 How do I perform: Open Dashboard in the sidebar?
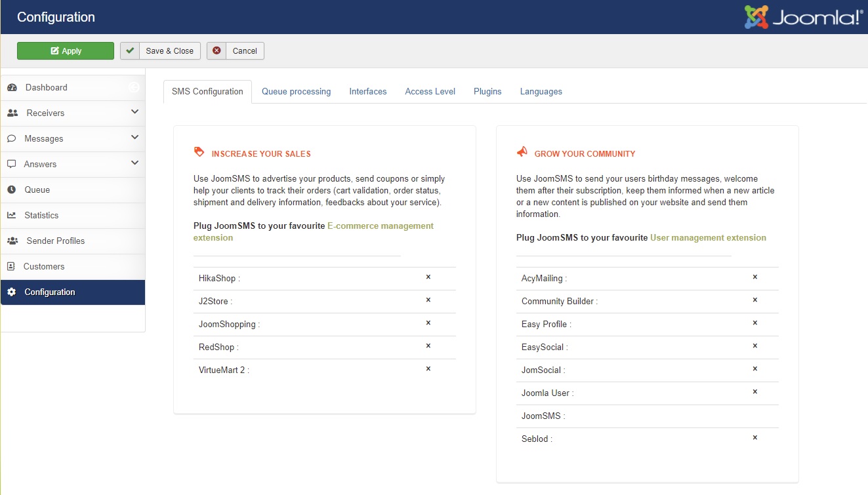73,88
